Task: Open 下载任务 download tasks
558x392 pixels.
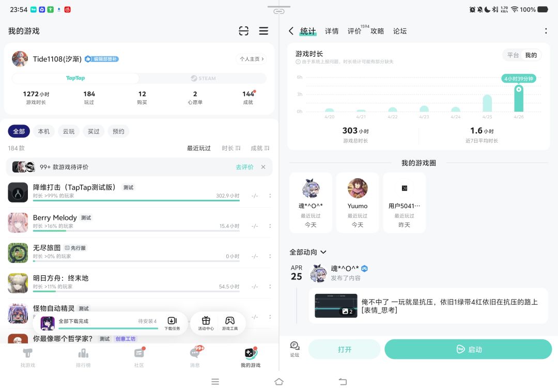Action: point(172,323)
